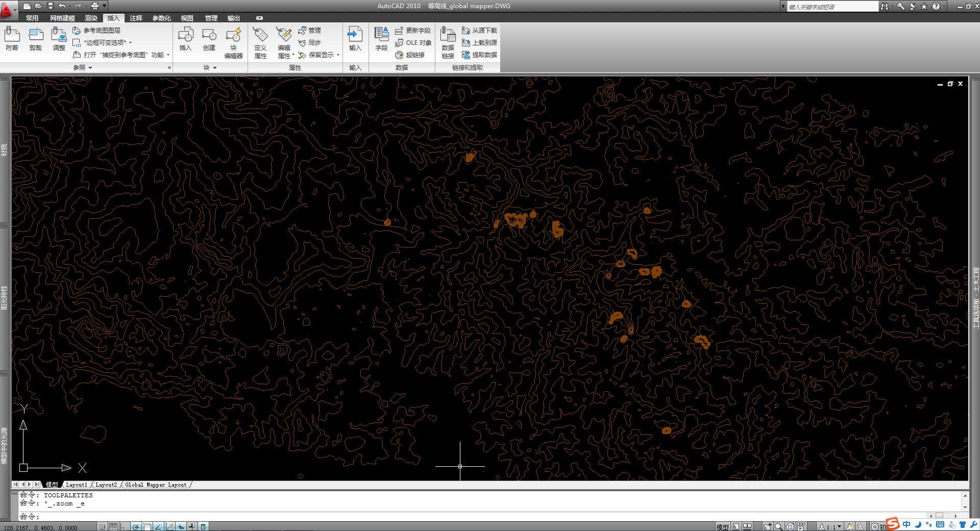Switch to the Render (渲染) ribbon tab
This screenshot has width=980, height=531.
[x=91, y=18]
